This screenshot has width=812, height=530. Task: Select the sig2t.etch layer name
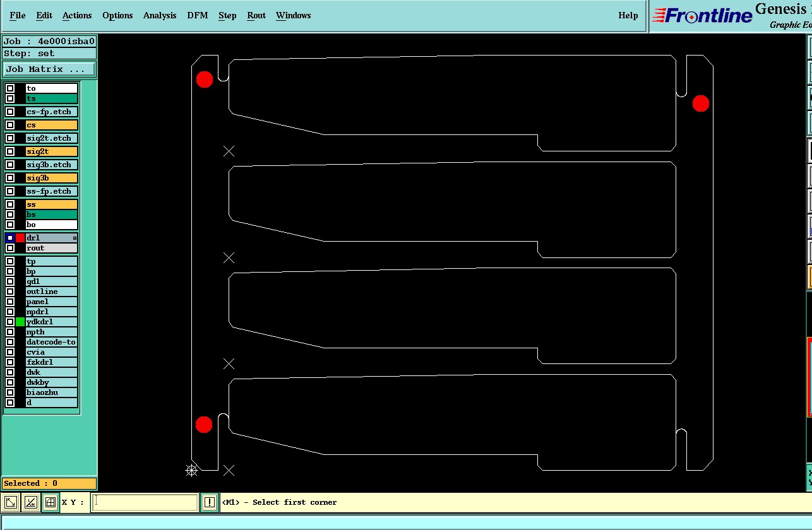[52, 138]
